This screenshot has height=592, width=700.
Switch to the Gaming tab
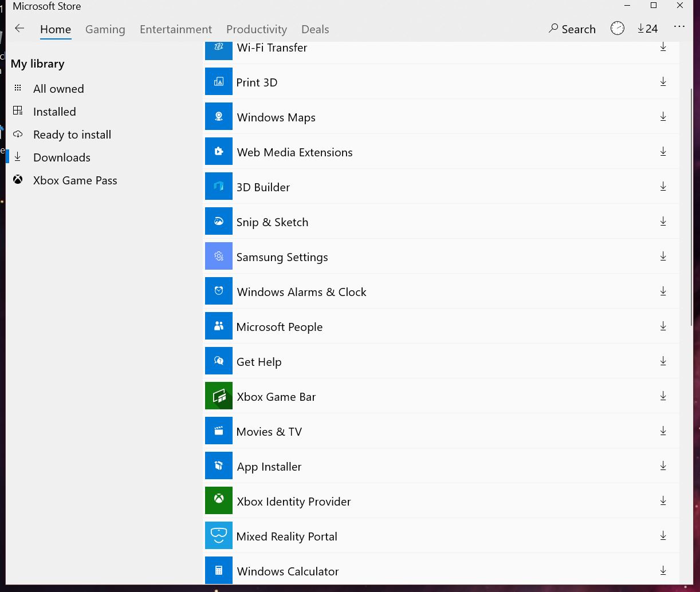(x=105, y=29)
